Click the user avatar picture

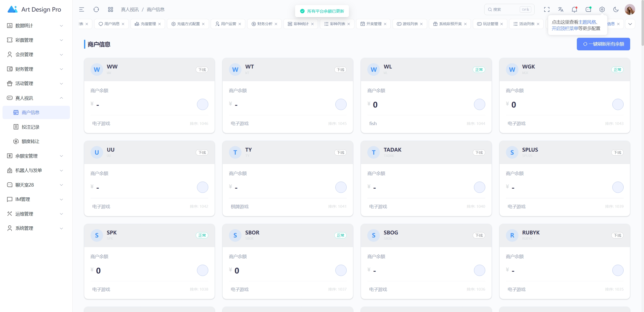pyautogui.click(x=630, y=10)
